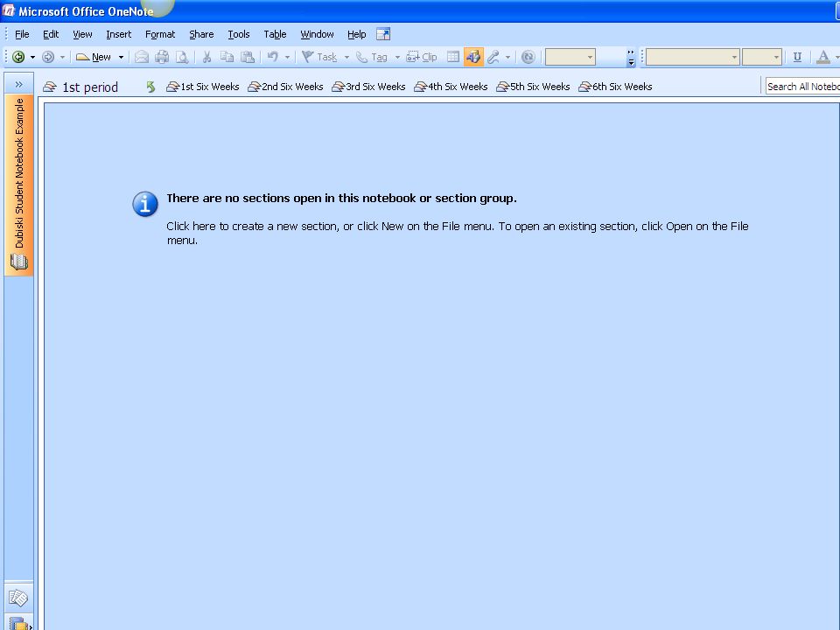
Task: Open the Forward history dropdown arrow
Action: click(62, 57)
